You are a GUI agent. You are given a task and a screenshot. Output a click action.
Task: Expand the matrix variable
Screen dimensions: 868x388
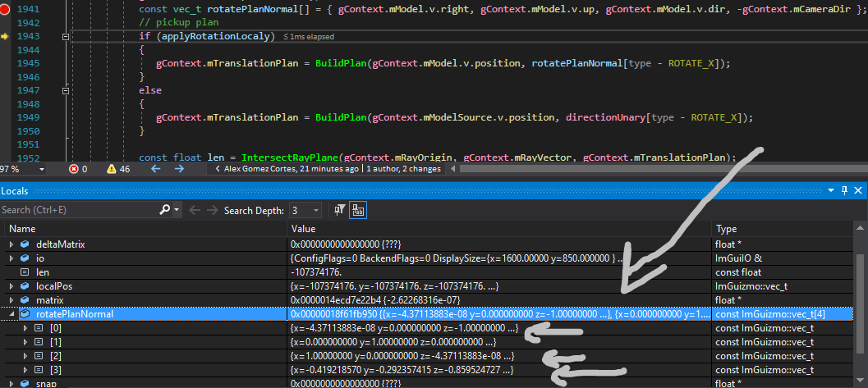pyautogui.click(x=11, y=300)
